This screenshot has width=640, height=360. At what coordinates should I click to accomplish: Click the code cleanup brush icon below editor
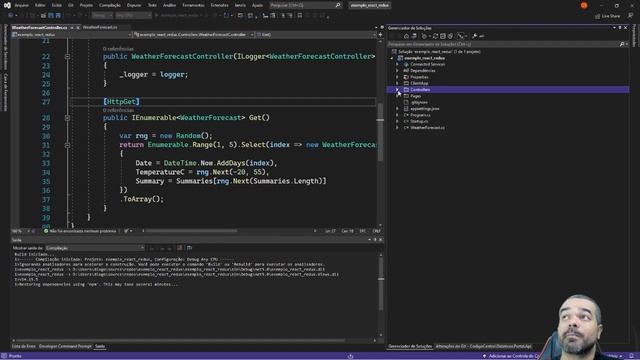(127, 231)
